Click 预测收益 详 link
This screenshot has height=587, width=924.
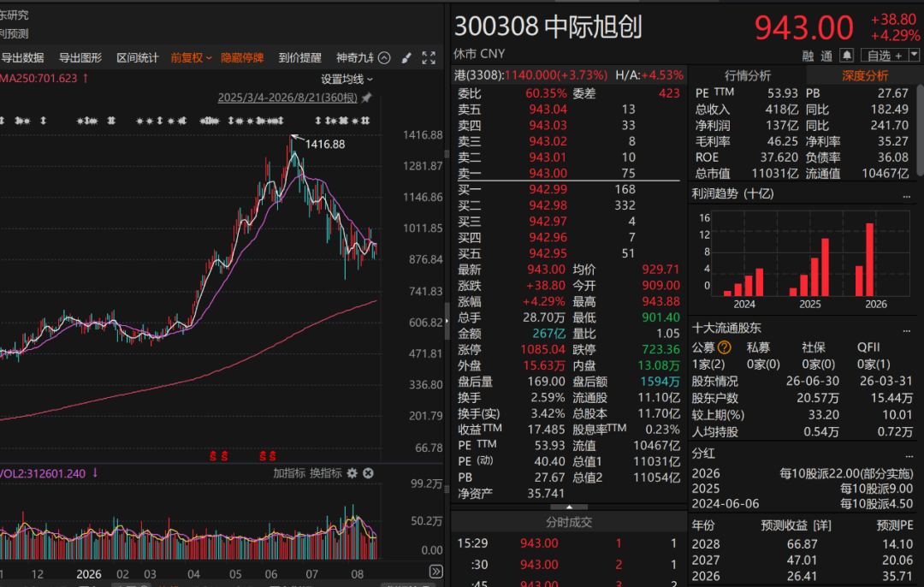(x=796, y=525)
